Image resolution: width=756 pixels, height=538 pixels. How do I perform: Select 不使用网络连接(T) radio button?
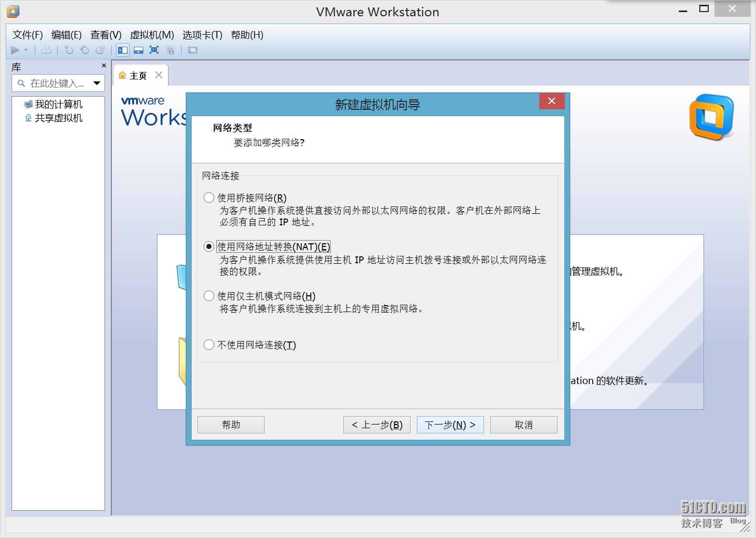209,345
